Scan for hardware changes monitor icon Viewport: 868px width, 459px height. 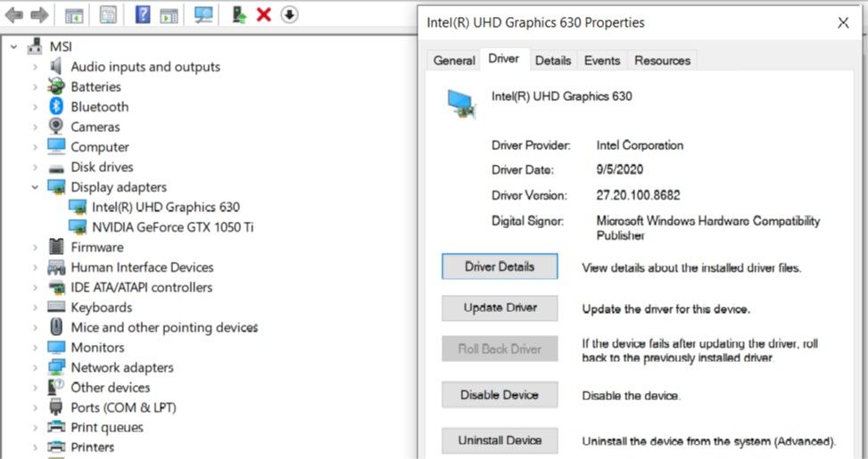coord(203,14)
